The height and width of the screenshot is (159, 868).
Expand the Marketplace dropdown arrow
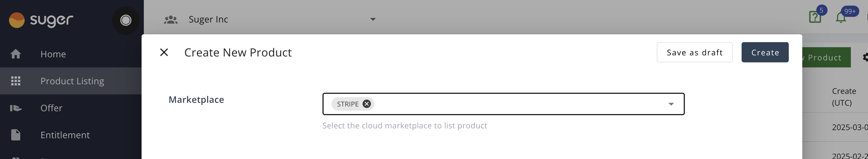coord(671,104)
